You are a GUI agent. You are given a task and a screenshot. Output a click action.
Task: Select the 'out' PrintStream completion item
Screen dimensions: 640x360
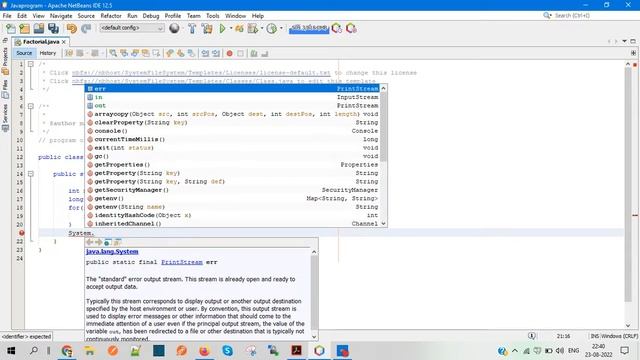coord(233,105)
